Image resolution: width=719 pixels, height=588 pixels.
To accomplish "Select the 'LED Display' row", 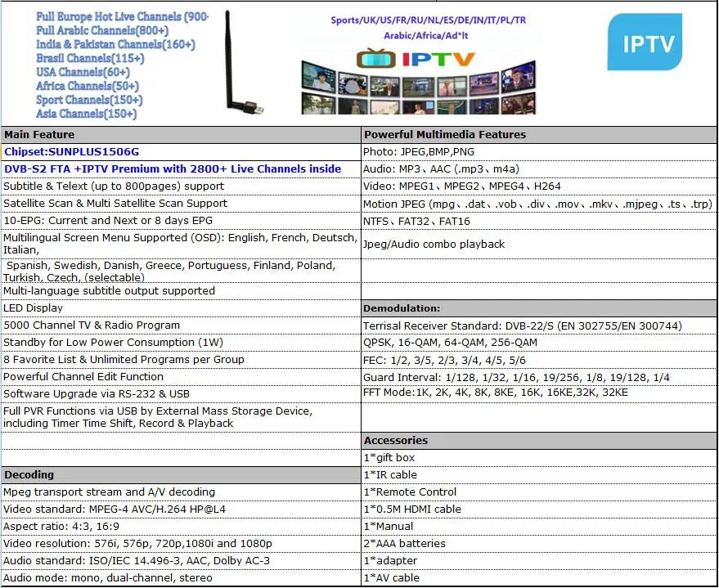I will [x=181, y=308].
